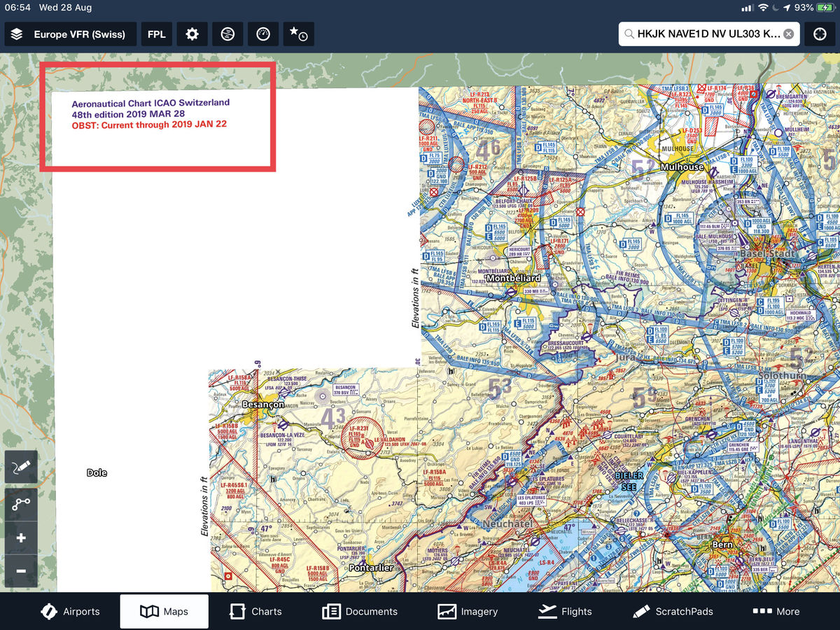
Task: Open the More menu
Action: [x=776, y=611]
